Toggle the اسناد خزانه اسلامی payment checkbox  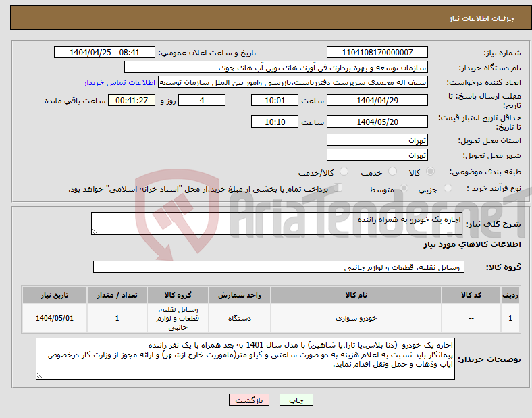(x=338, y=188)
